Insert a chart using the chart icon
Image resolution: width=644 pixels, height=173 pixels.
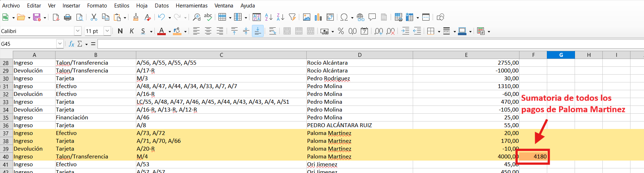[318, 17]
